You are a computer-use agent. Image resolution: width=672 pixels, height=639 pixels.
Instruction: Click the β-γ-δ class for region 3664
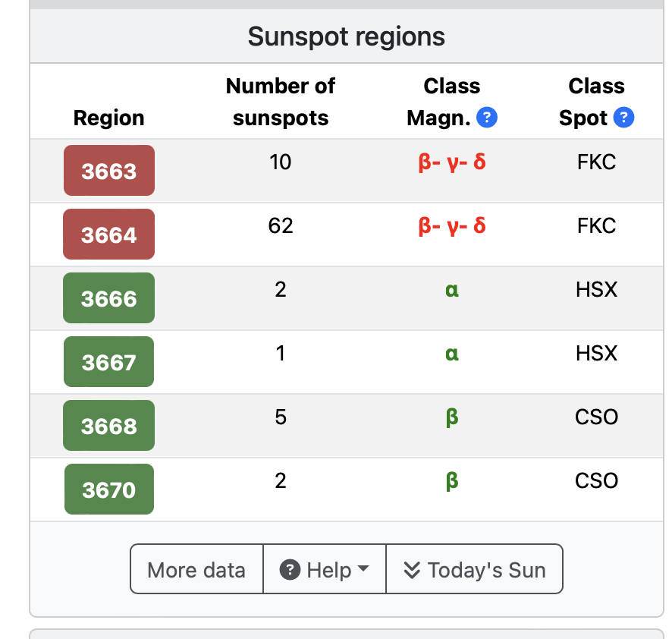click(x=452, y=226)
